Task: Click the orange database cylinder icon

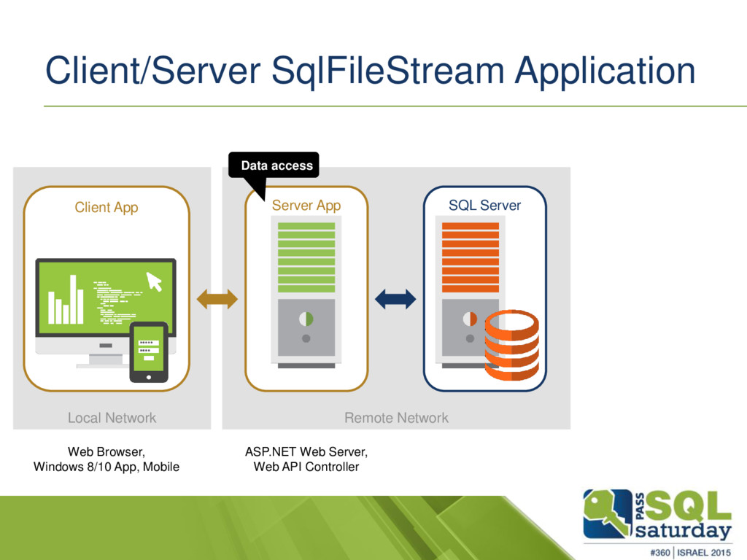Action: [512, 345]
